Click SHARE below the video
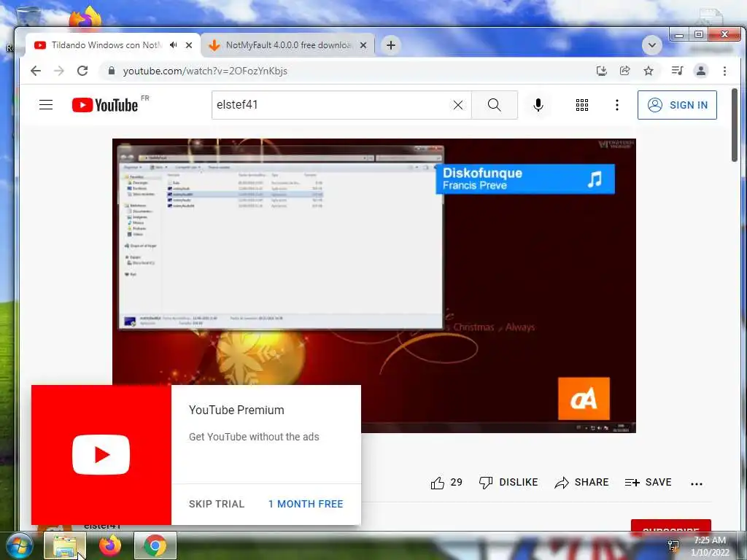Screen dimensions: 747x560 581,483
